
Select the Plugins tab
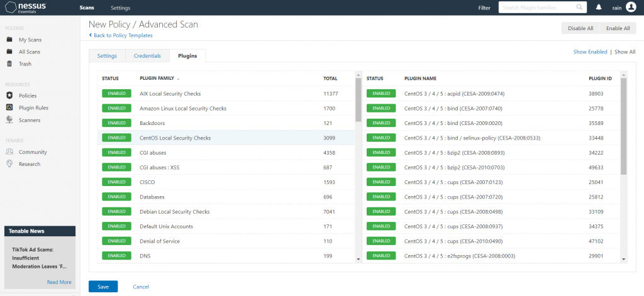(187, 56)
